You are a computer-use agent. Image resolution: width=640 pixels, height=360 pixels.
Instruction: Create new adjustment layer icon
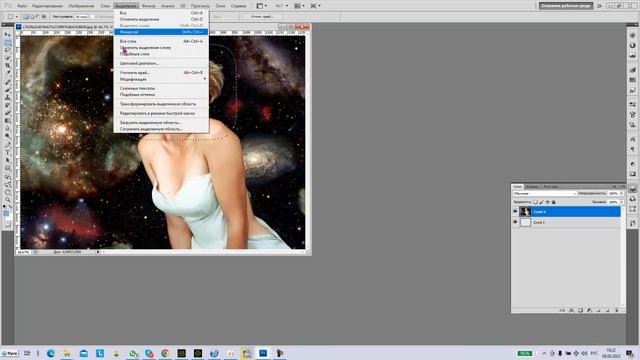pos(589,311)
